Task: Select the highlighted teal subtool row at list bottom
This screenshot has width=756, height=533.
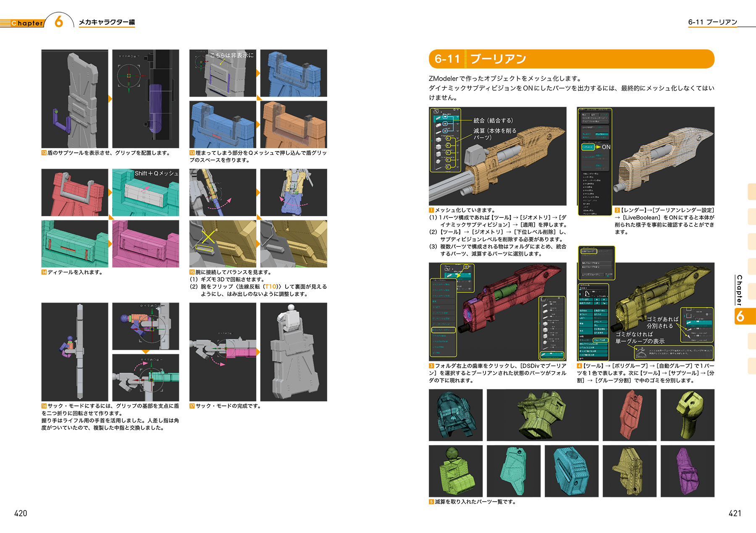Action: [552, 355]
